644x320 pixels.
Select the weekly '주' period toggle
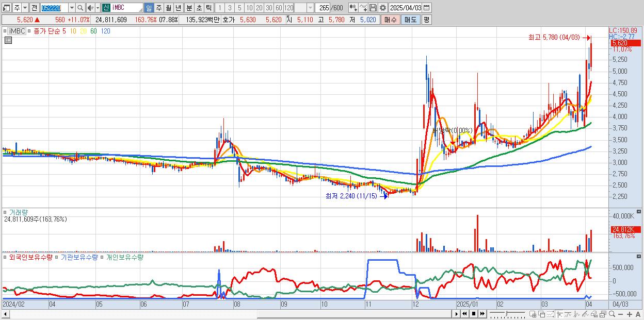[158, 8]
